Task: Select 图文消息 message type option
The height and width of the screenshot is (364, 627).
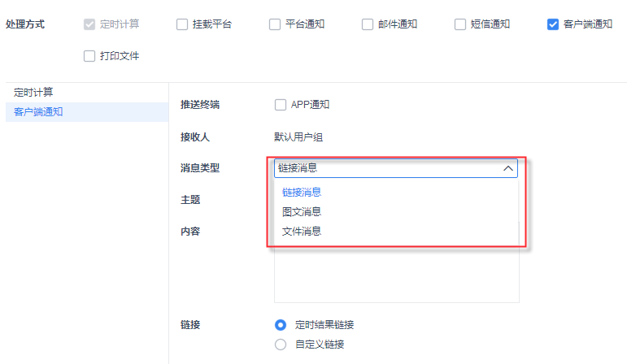Action: 302,211
